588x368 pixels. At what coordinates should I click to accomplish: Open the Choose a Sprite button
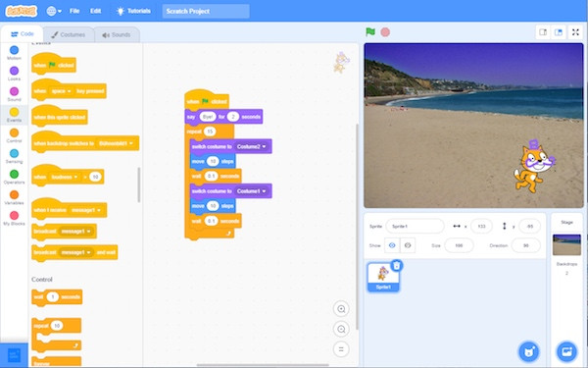pos(529,351)
